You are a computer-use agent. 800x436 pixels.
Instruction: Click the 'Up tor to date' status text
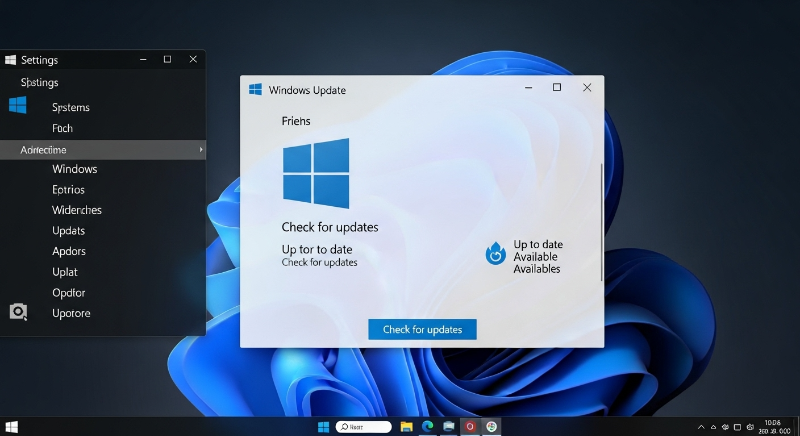317,249
